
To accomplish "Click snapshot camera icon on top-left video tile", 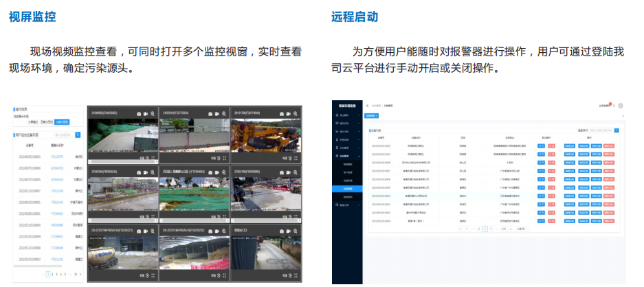I will tap(138, 113).
